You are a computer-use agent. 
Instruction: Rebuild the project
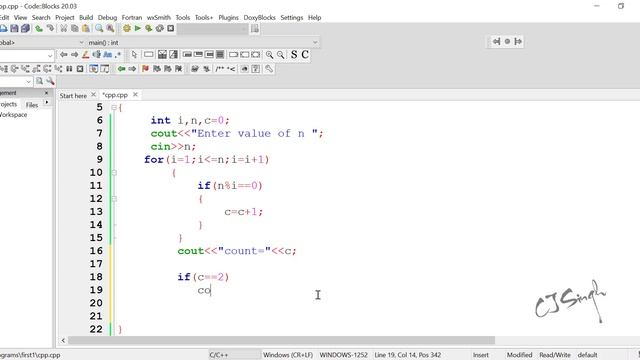[160, 29]
